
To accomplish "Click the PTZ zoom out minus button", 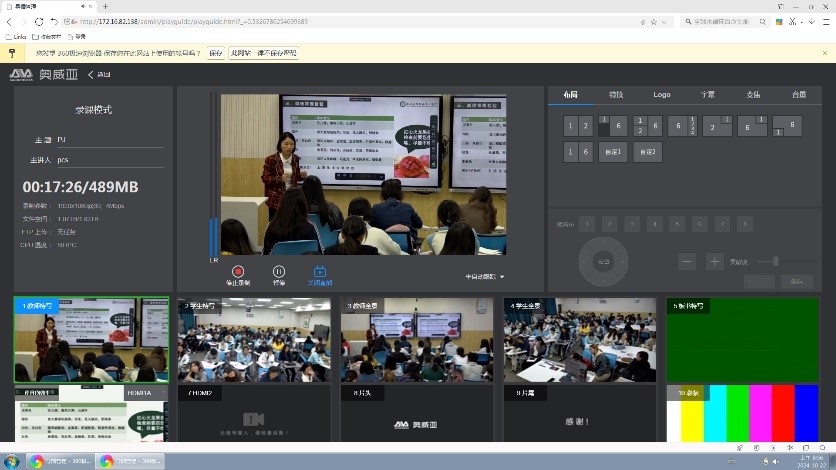I will coord(687,261).
